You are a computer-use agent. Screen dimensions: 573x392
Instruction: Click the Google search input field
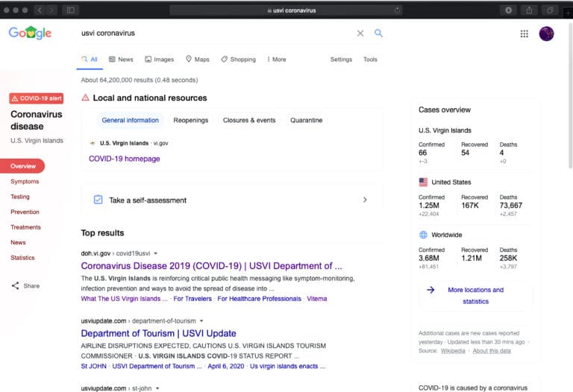216,34
